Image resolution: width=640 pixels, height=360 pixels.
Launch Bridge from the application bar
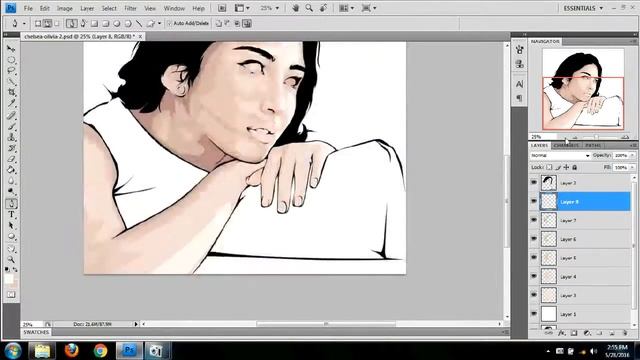[x=222, y=8]
